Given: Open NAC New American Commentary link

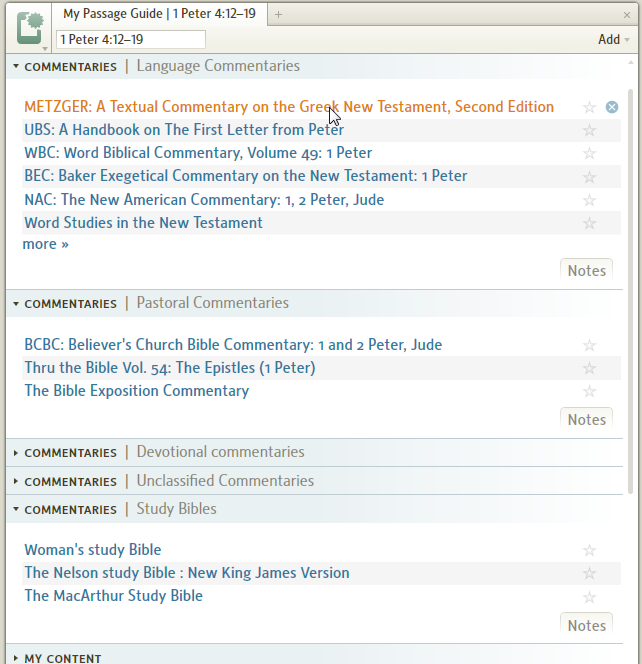Looking at the screenshot, I should pyautogui.click(x=204, y=199).
